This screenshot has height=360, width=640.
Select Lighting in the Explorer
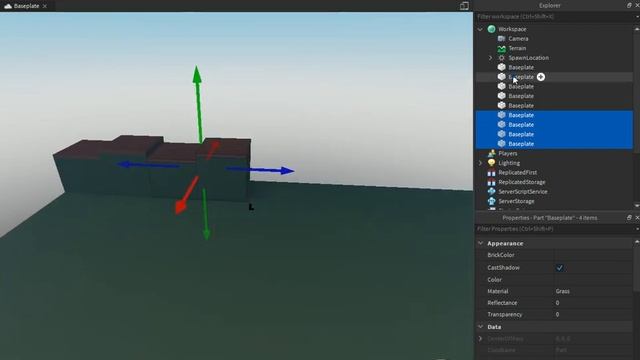(509, 163)
